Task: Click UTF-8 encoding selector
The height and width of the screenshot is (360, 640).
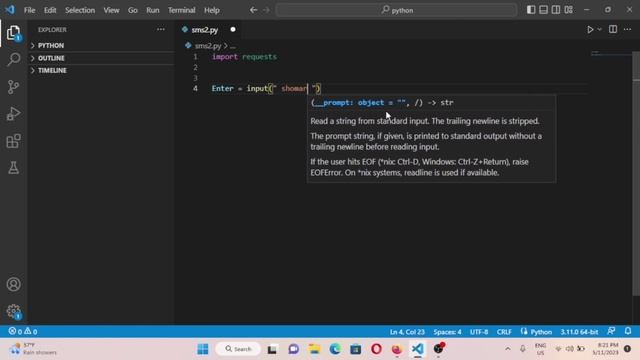Action: coord(479,332)
